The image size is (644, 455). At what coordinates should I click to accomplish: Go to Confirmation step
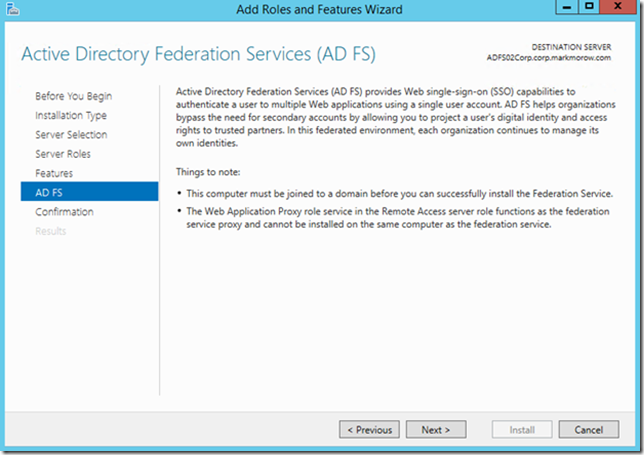click(x=64, y=212)
